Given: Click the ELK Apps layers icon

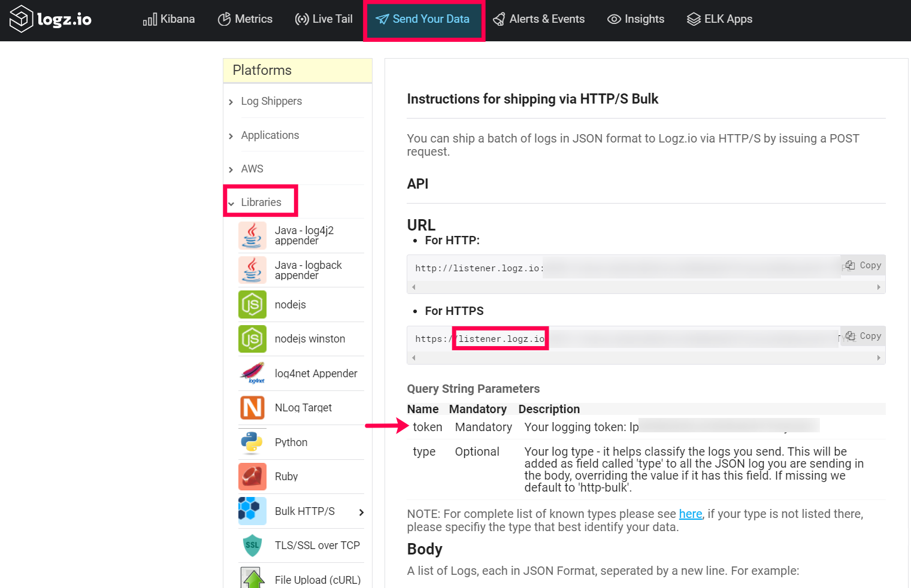Looking at the screenshot, I should [x=694, y=19].
